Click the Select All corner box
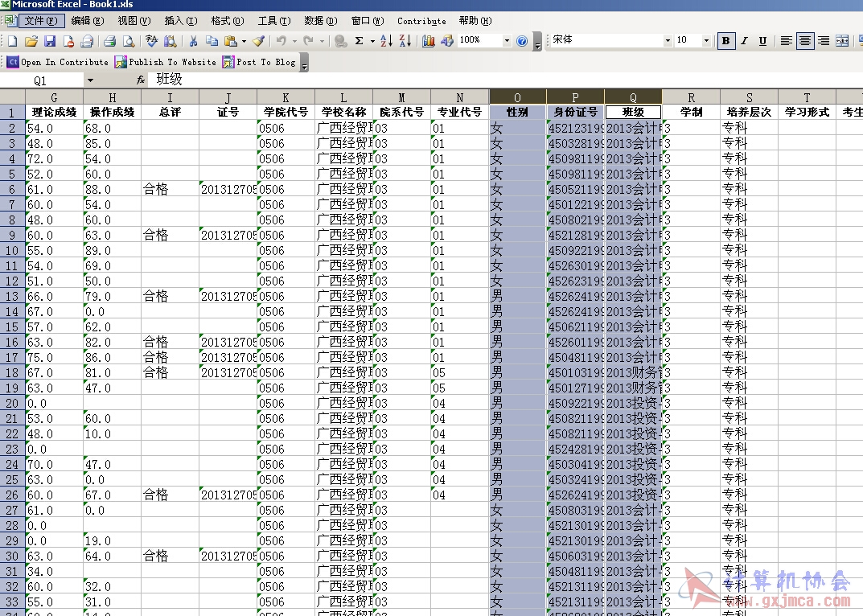 click(x=12, y=97)
